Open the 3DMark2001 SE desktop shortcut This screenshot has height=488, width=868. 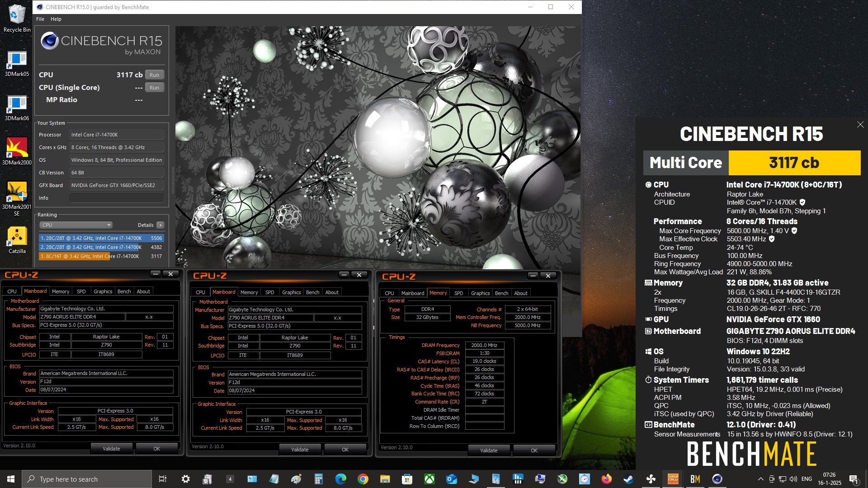click(x=17, y=199)
